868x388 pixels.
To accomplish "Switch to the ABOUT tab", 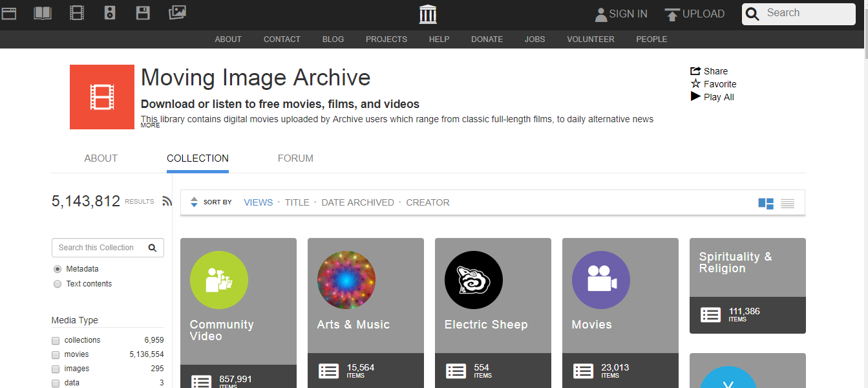I will [101, 158].
